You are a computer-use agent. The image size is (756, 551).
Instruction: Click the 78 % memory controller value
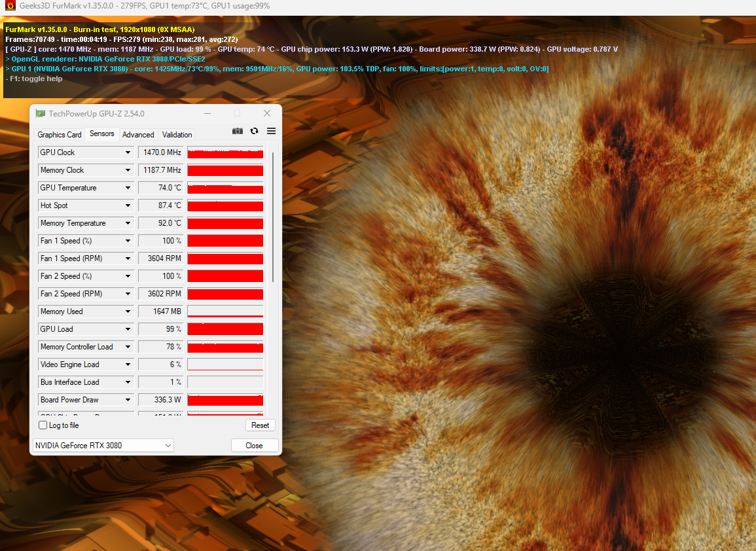[160, 347]
